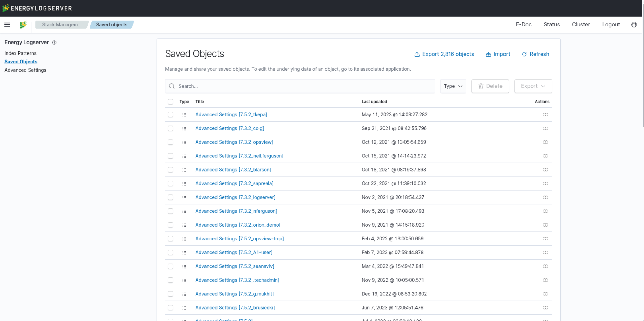This screenshot has height=321, width=644.
Task: Expand the Export dropdown button
Action: 533,86
